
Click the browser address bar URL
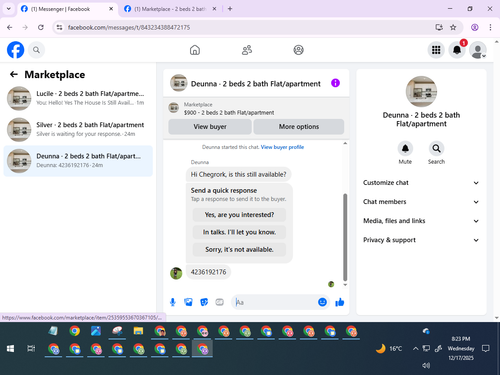pos(129,27)
